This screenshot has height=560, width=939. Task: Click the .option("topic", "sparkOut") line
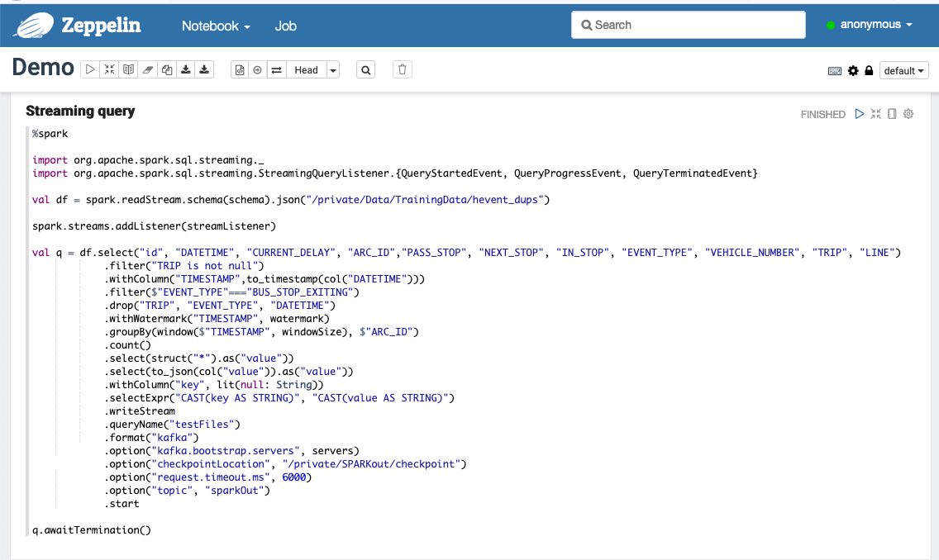click(188, 491)
